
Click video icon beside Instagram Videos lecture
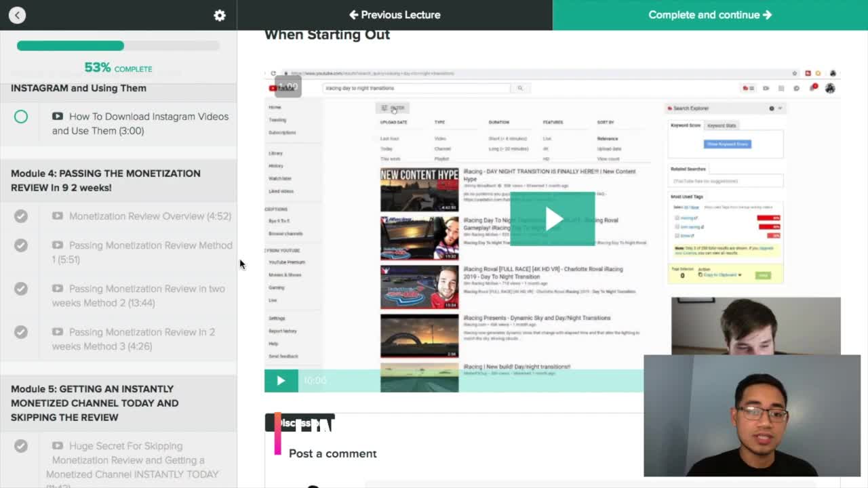point(58,117)
